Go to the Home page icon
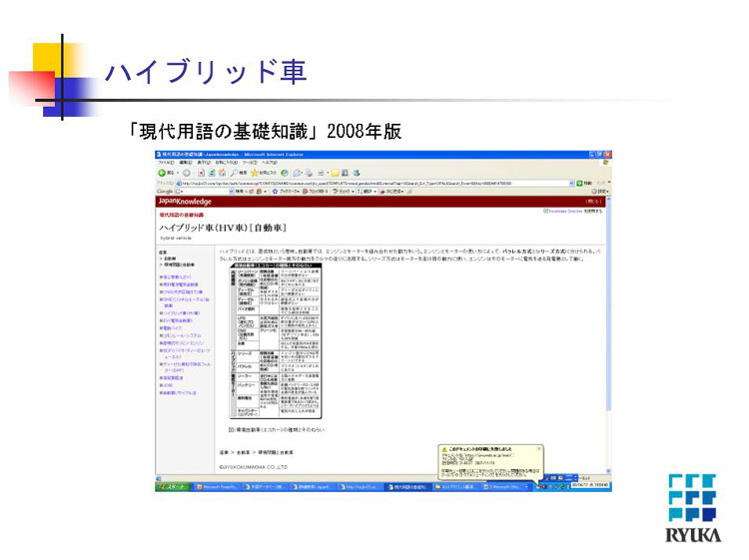 pos(222,173)
